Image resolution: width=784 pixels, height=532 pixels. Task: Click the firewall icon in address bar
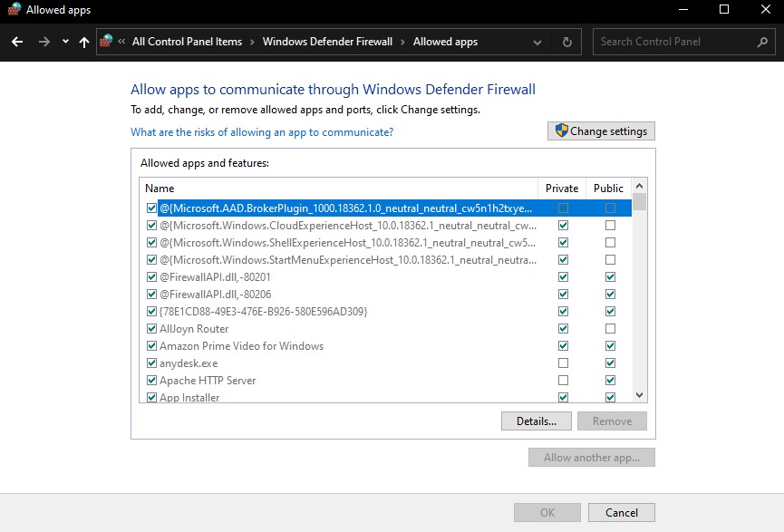106,42
